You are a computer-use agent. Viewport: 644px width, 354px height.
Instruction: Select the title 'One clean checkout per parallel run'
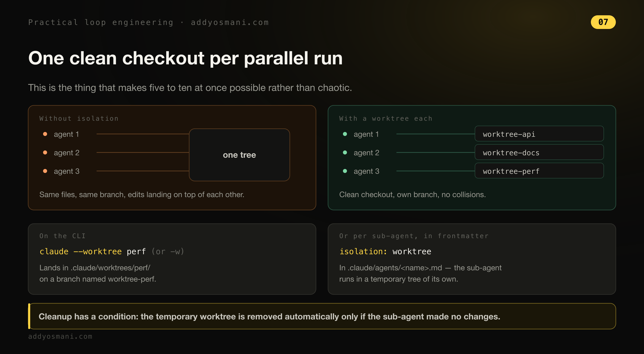(x=185, y=58)
